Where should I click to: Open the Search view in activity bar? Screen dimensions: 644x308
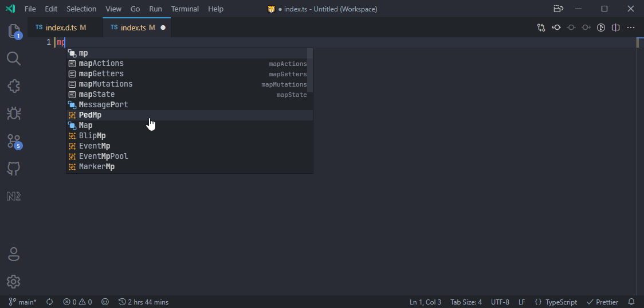(14, 59)
